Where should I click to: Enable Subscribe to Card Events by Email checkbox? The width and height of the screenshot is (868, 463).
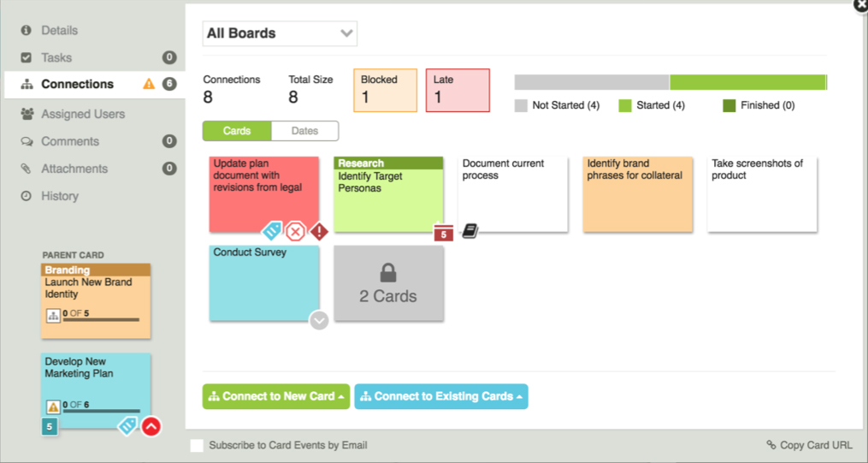197,445
